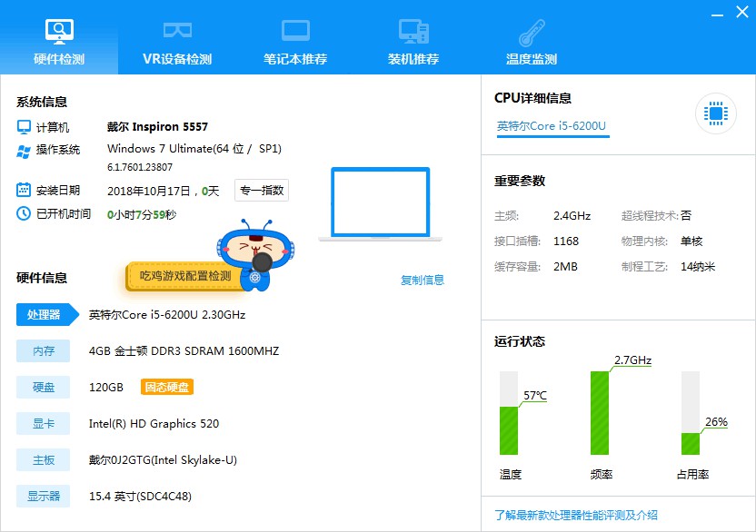Click the Windows 7 Ultimate OS text
The width and height of the screenshot is (756, 532).
(x=194, y=148)
